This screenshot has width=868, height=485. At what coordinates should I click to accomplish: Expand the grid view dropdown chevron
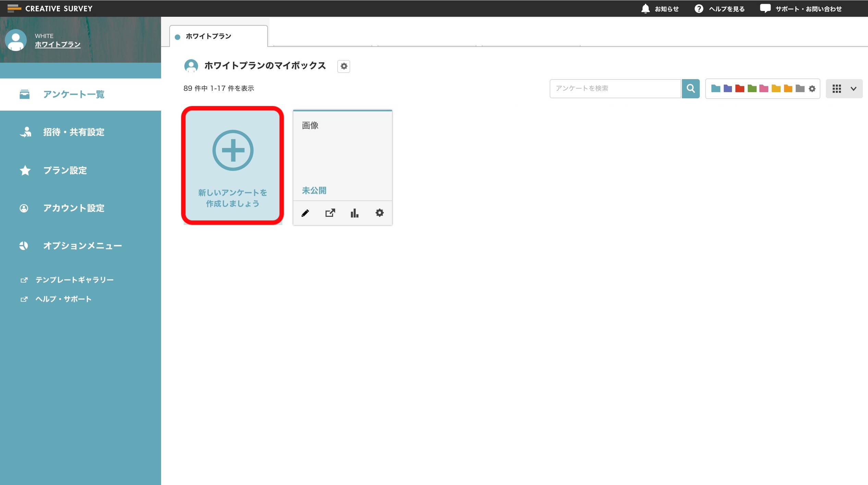click(x=853, y=89)
